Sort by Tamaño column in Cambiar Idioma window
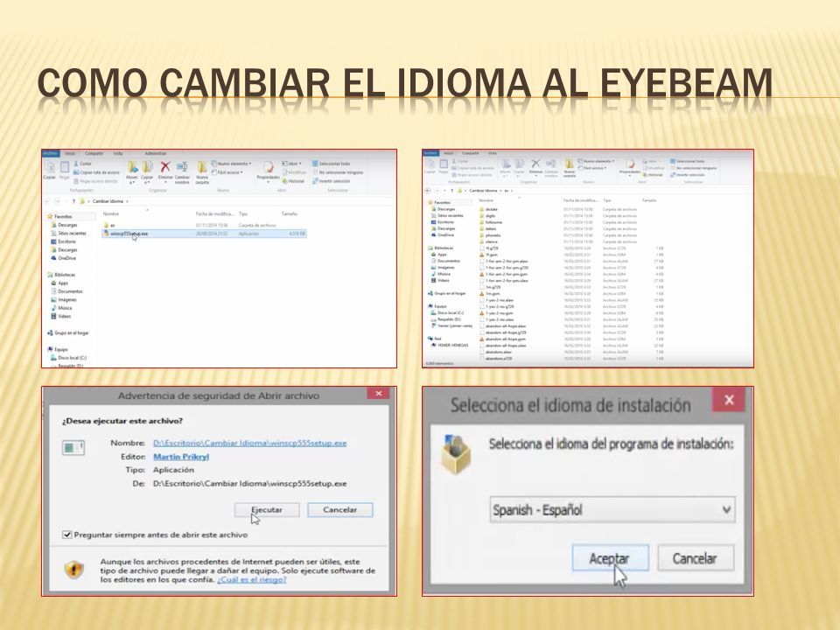 tap(290, 213)
